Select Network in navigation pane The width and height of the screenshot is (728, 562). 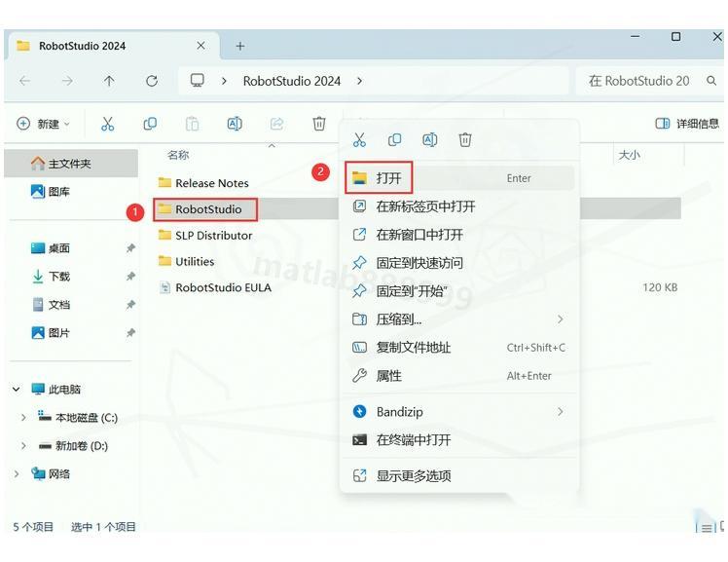[51, 474]
